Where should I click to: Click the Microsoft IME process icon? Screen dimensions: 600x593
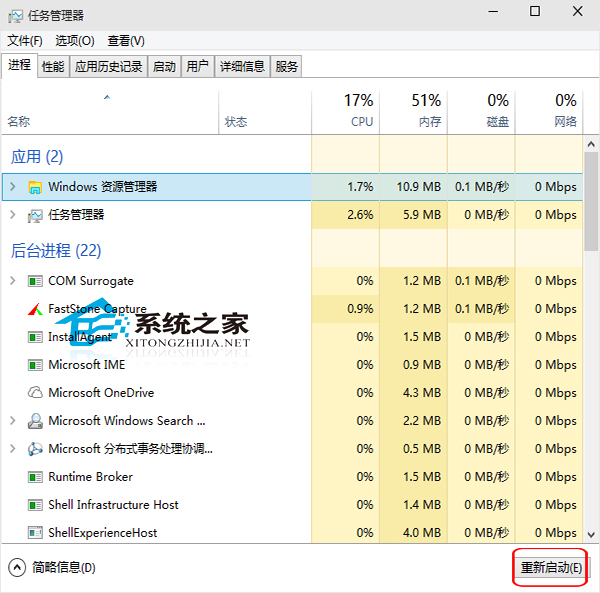point(35,365)
